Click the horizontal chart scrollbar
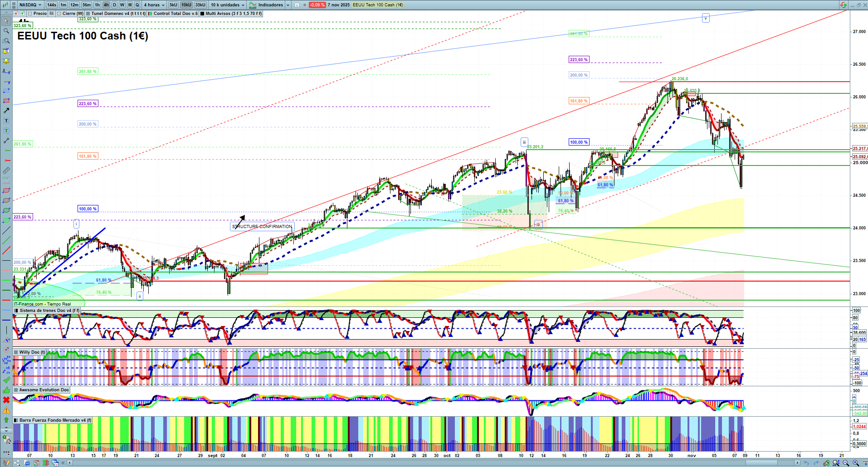Image resolution: width=868 pixels, height=467 pixels. [434, 463]
